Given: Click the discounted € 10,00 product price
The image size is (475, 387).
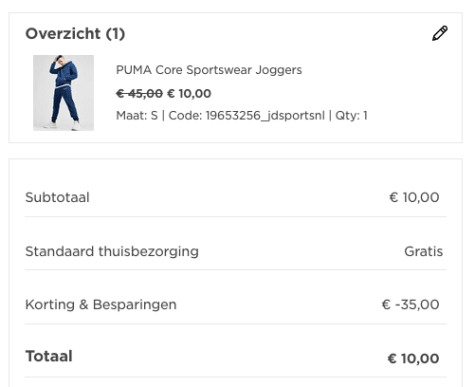Looking at the screenshot, I should tap(189, 94).
